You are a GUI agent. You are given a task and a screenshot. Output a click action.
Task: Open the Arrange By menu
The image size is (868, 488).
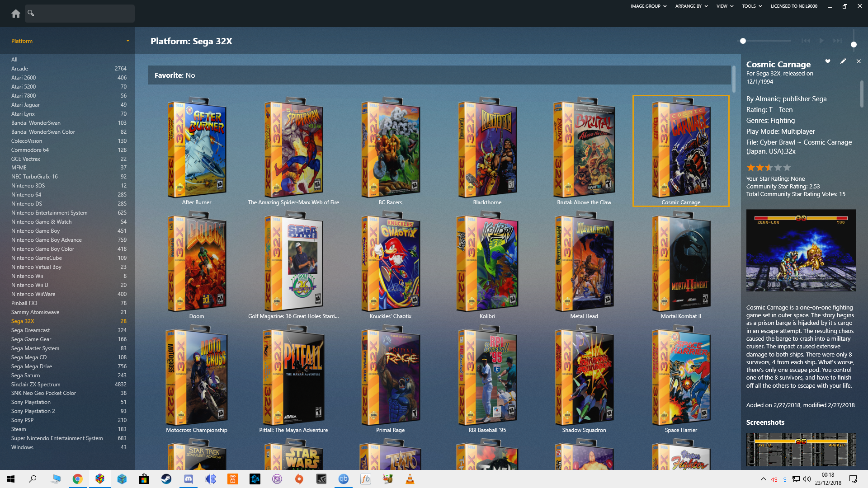pos(691,6)
